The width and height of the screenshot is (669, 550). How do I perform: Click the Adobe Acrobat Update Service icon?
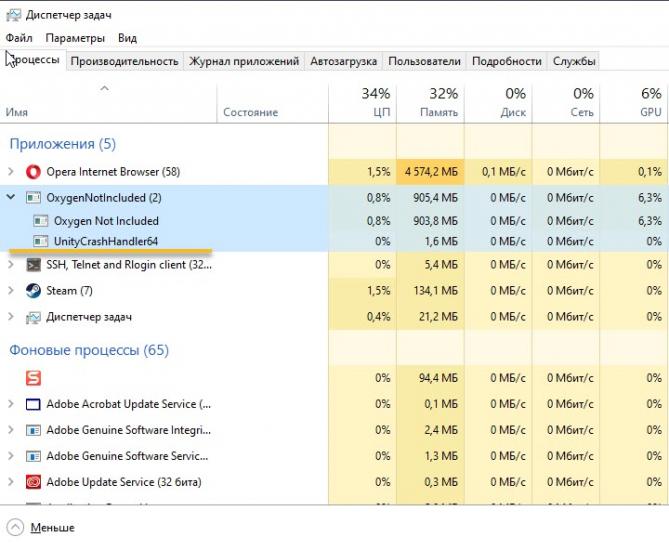coord(33,404)
